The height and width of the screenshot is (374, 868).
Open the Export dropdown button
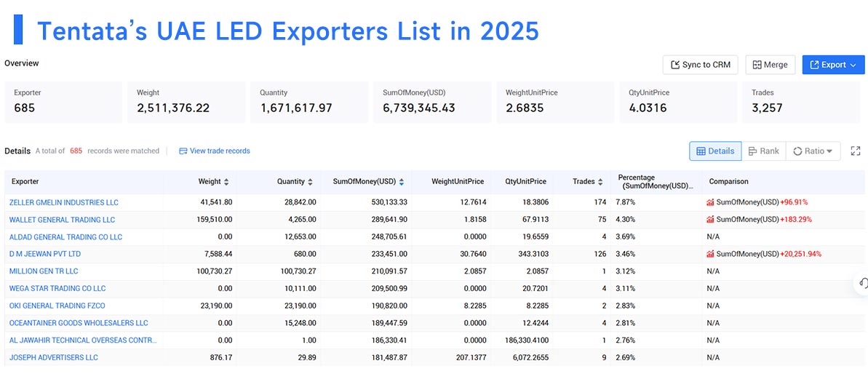tap(833, 65)
